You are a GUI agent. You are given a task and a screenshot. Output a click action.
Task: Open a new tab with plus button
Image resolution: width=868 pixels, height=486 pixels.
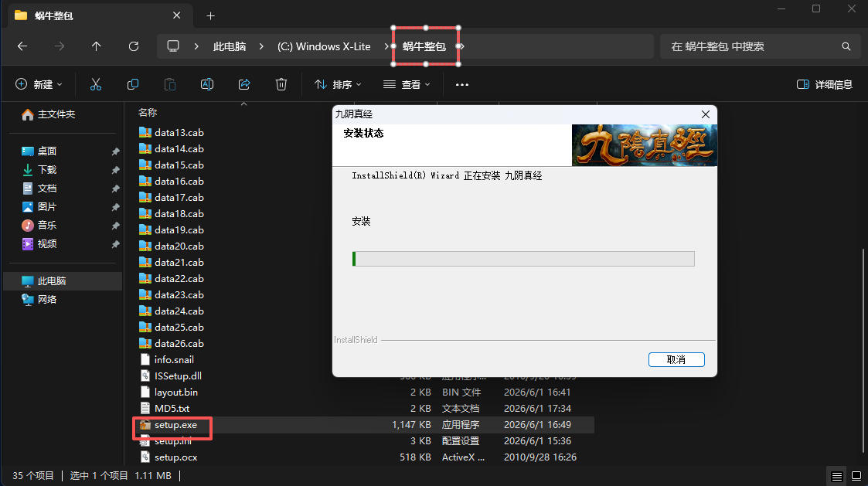[210, 15]
